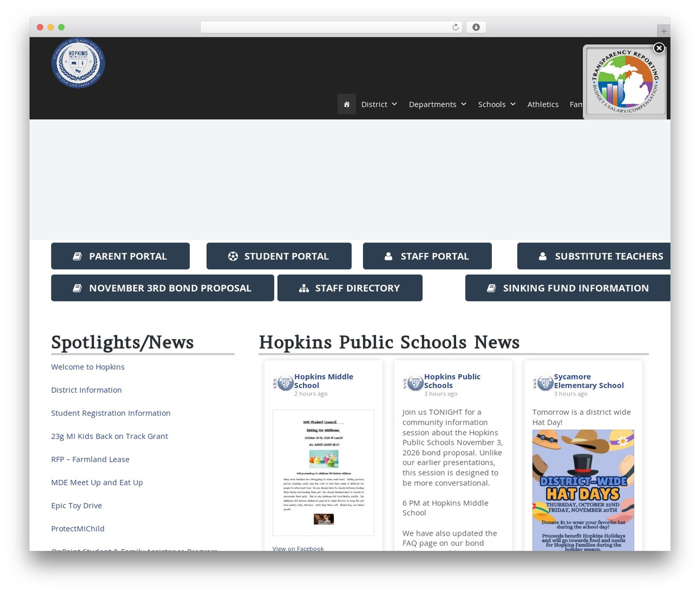The height and width of the screenshot is (593, 700).
Task: Click the Hopkins Middle School post title
Action: pyautogui.click(x=324, y=381)
